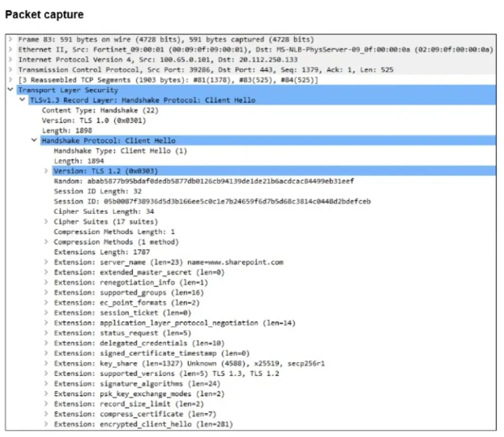Viewport: 504px width, 437px height.
Task: Select the Extensions Length: 1787 row
Action: tap(274, 252)
